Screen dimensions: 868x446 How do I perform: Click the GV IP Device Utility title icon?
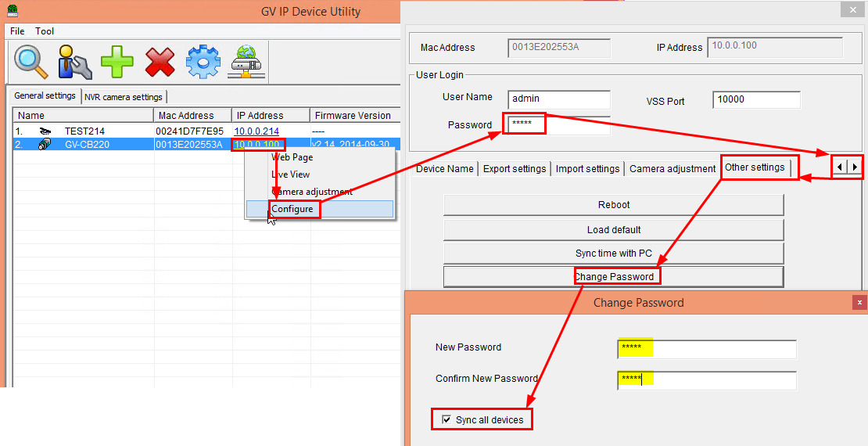pos(11,10)
